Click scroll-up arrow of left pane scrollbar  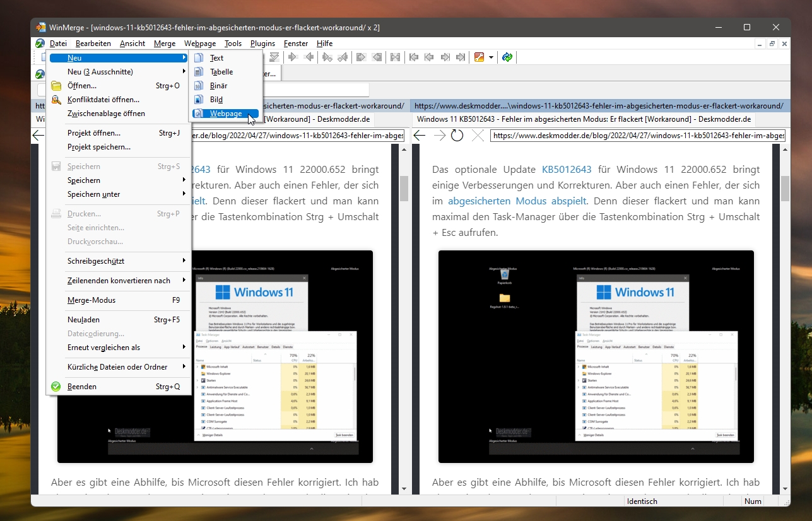[x=404, y=149]
